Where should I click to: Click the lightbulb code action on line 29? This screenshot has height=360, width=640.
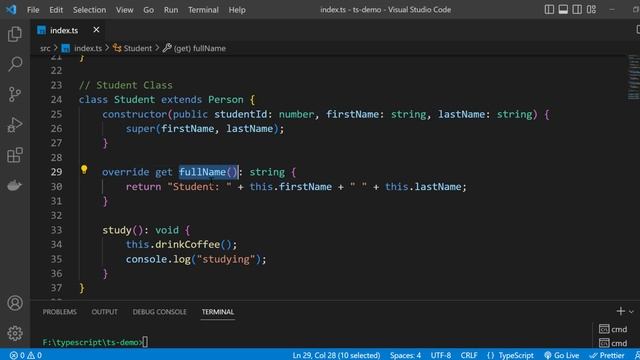(84, 169)
